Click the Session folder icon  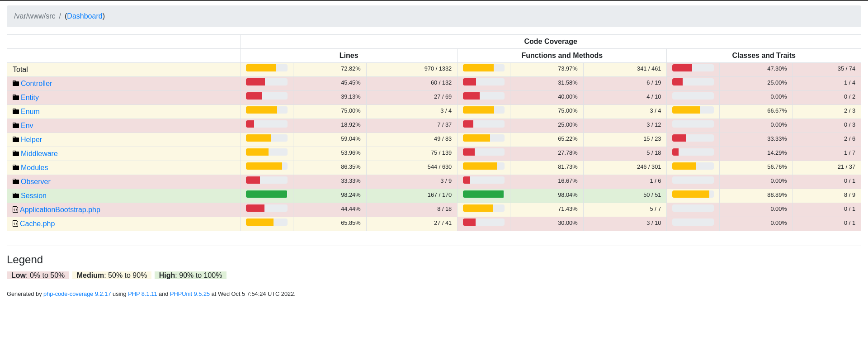16,195
